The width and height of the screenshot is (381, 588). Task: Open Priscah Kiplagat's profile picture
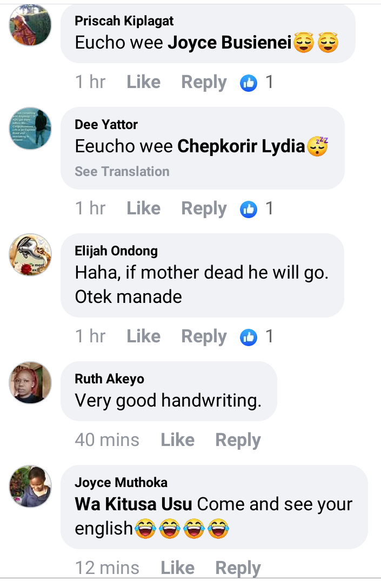pos(30,25)
